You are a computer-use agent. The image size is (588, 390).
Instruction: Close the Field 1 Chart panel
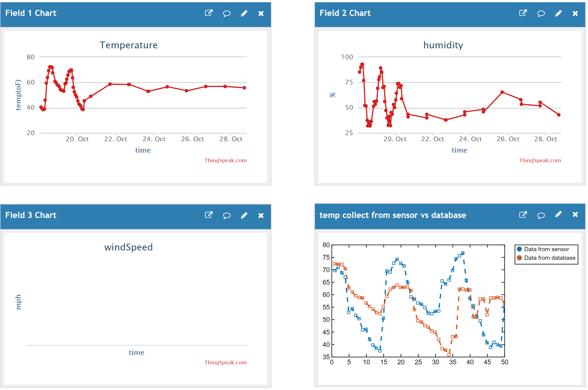click(261, 14)
